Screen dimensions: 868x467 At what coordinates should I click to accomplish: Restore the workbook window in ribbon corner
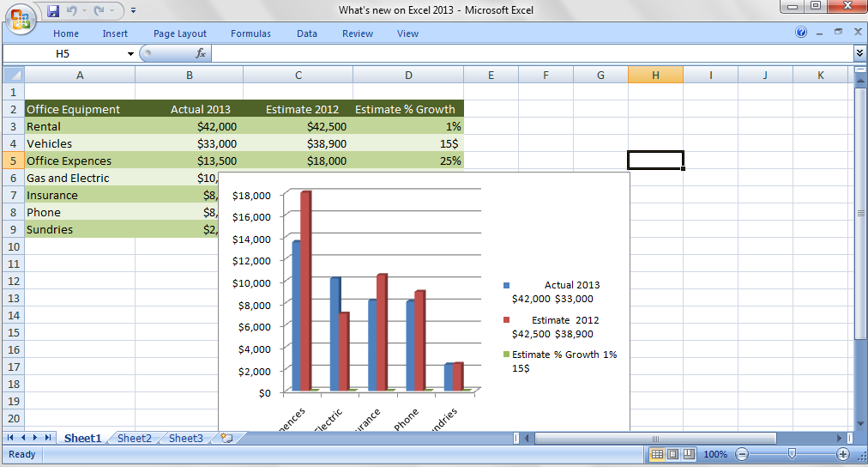click(838, 32)
